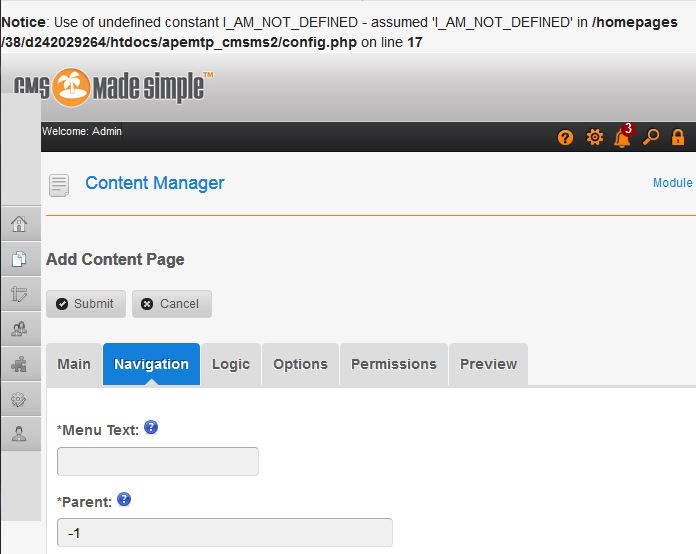Click the orange help question mark icon
This screenshot has height=554, width=696.
566,138
